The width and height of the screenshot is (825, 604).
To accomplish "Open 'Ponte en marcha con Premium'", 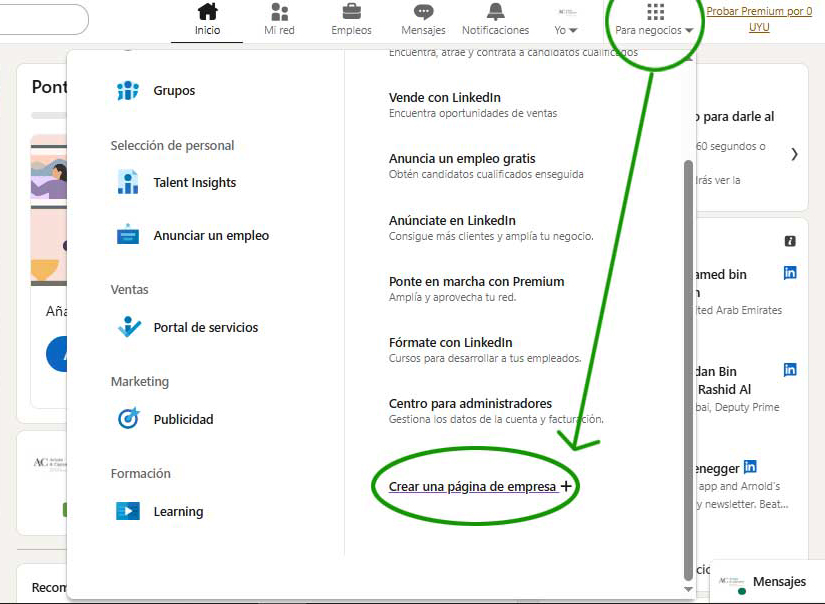I will tap(476, 281).
